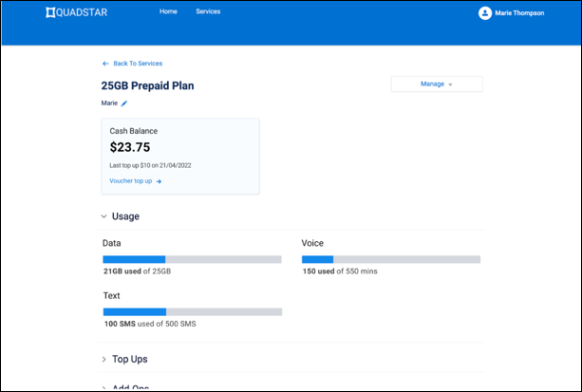Click the Marie service nickname text
The height and width of the screenshot is (392, 582).
[109, 103]
